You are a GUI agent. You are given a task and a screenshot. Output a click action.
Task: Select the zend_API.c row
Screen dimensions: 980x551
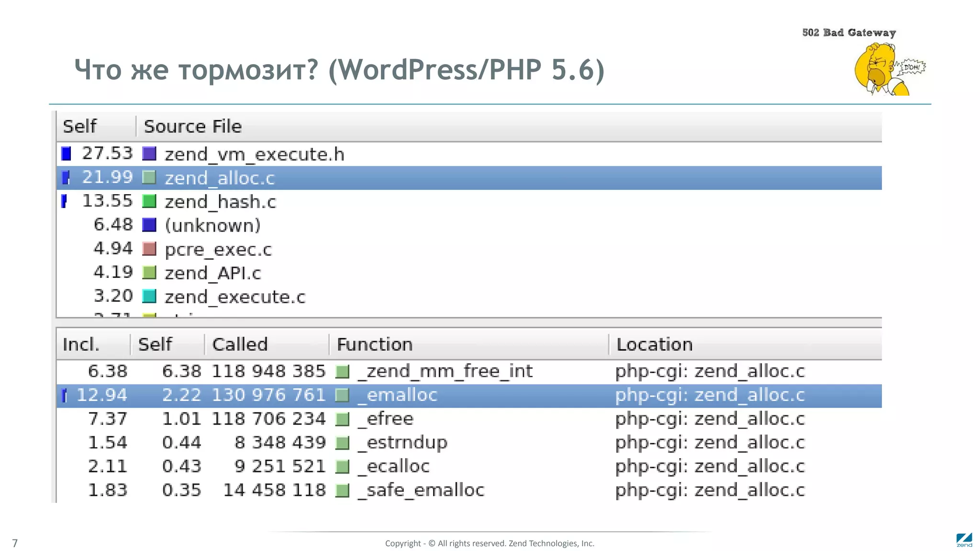[469, 273]
